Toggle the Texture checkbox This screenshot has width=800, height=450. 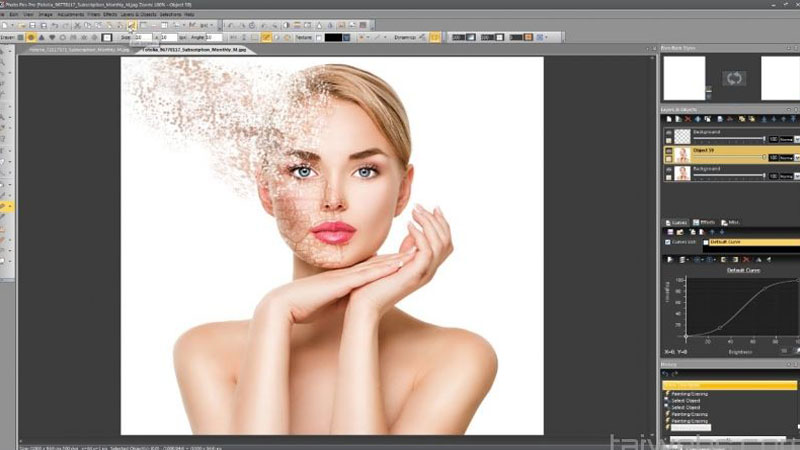coord(319,37)
